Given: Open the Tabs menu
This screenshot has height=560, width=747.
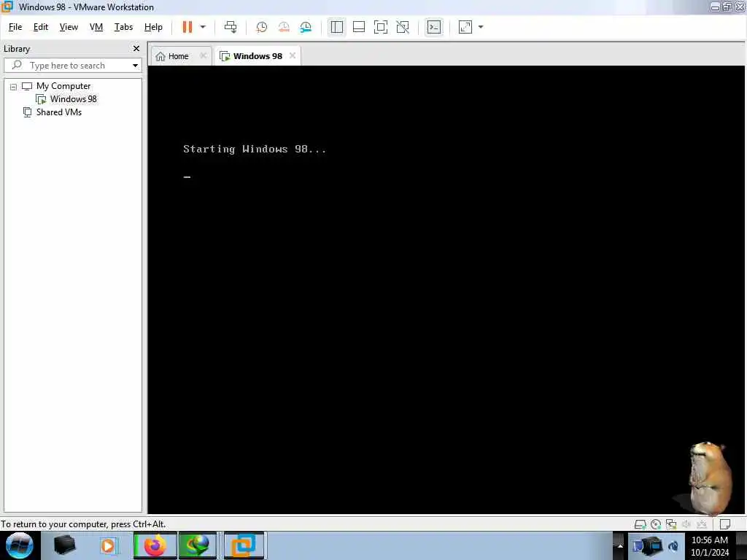Looking at the screenshot, I should (123, 27).
